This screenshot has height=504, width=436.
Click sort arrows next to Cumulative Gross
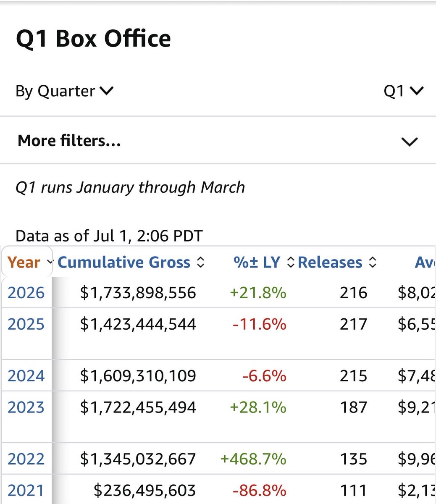tap(200, 263)
